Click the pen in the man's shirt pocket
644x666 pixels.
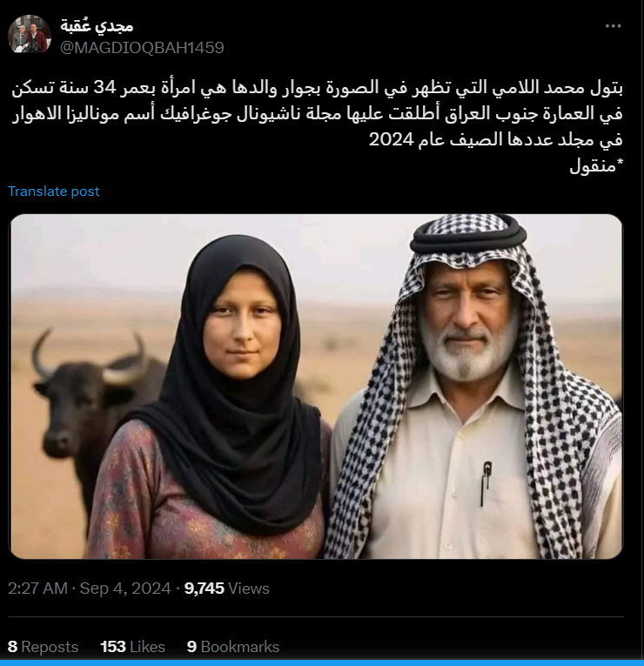(486, 483)
